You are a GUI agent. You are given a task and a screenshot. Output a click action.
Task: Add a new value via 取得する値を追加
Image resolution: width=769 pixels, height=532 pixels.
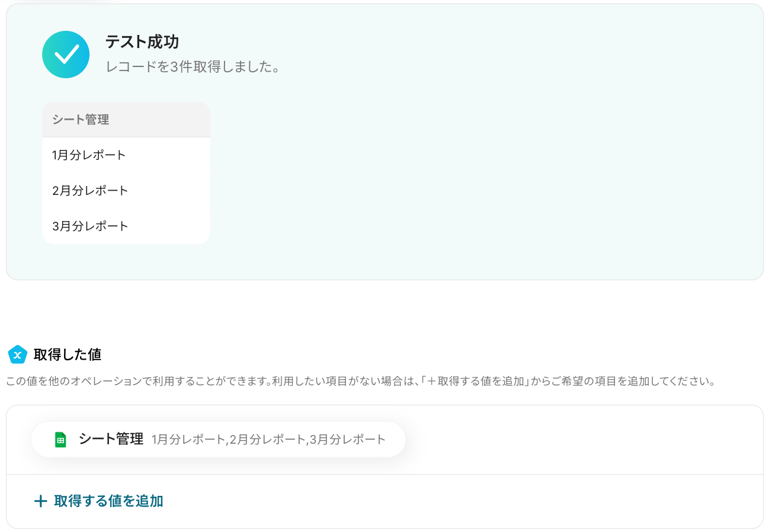coord(98,501)
